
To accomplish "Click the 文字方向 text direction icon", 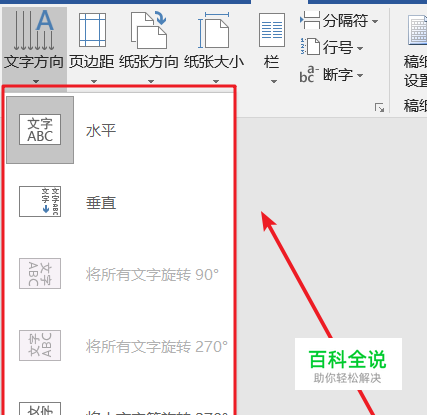I will (33, 30).
